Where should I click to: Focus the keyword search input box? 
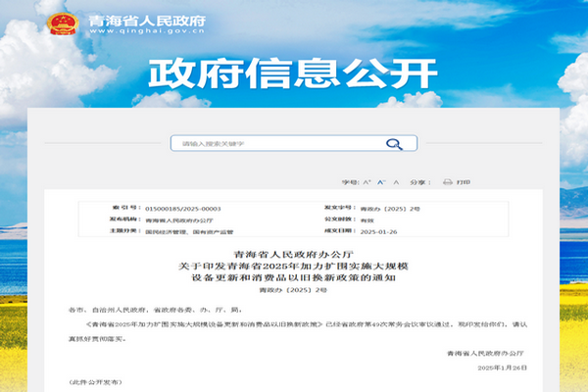point(274,144)
